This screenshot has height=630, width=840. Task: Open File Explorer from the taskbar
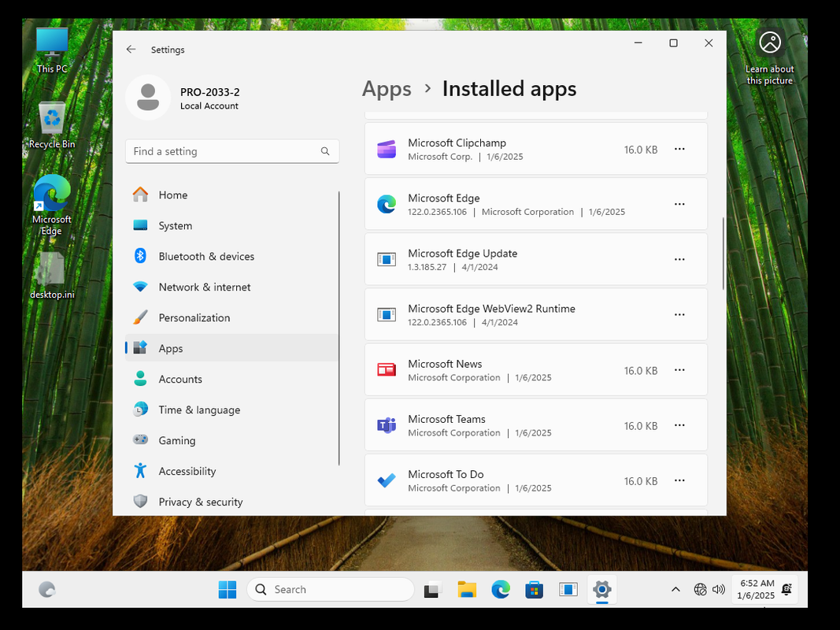click(x=467, y=589)
